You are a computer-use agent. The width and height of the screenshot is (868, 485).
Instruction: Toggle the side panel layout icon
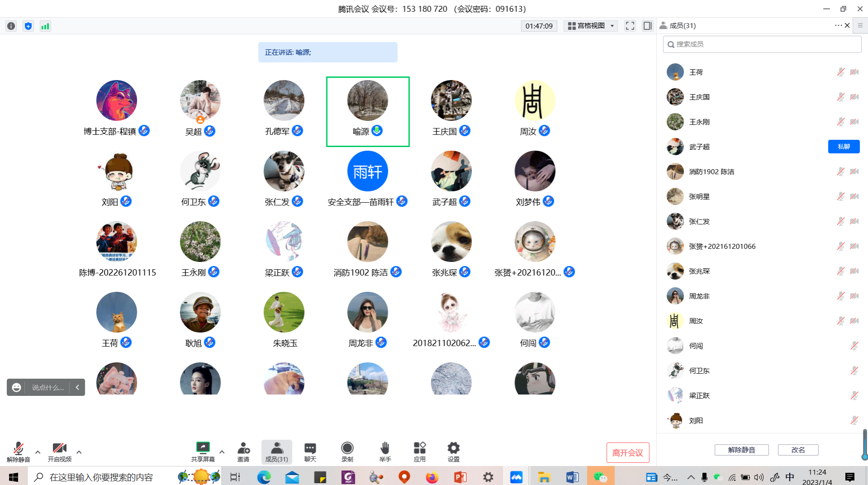(648, 26)
